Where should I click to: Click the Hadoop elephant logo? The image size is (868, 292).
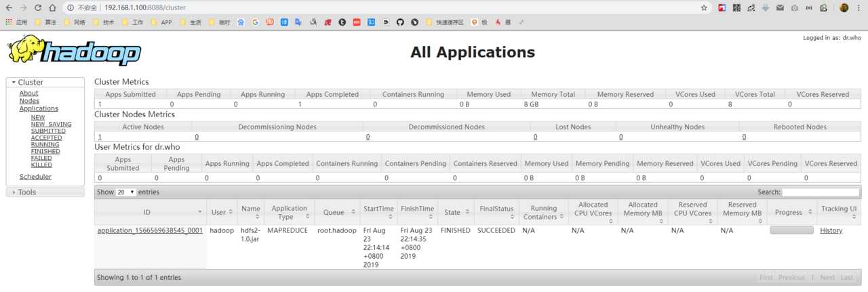(74, 50)
